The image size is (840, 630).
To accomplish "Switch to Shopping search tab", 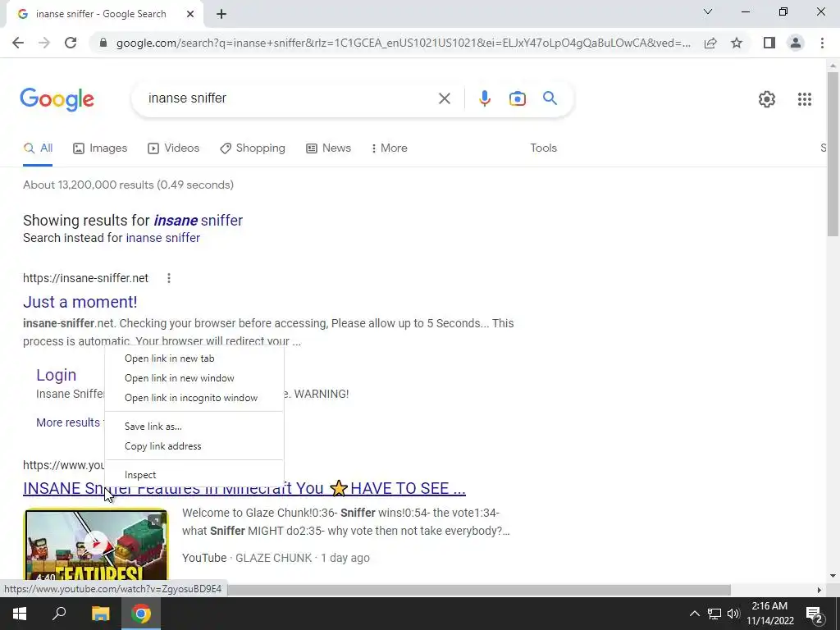I will pos(253,148).
